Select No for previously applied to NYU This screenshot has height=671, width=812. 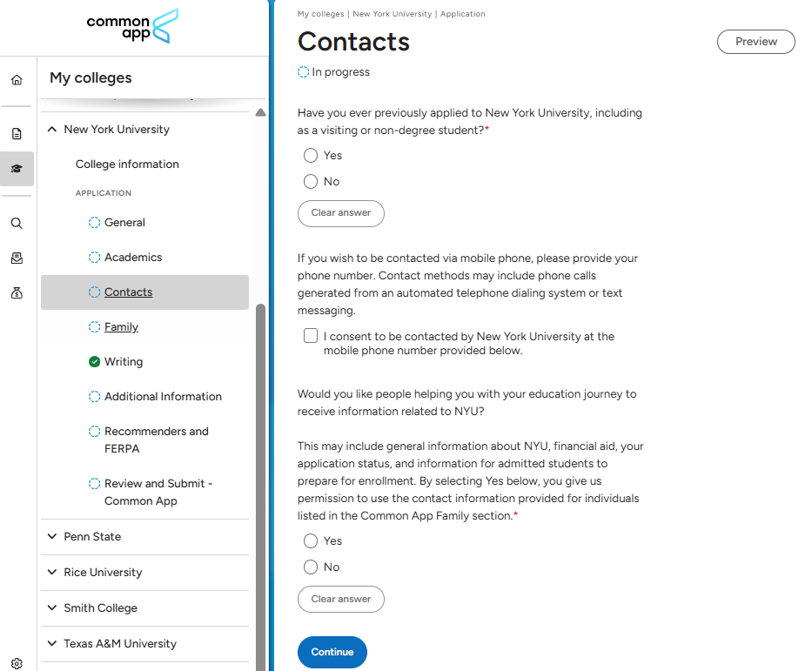coord(311,182)
